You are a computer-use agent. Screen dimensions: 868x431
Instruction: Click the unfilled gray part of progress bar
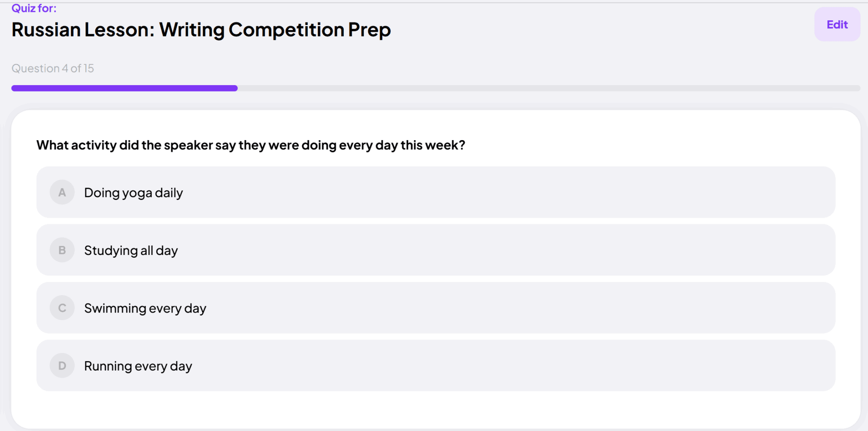click(x=549, y=88)
